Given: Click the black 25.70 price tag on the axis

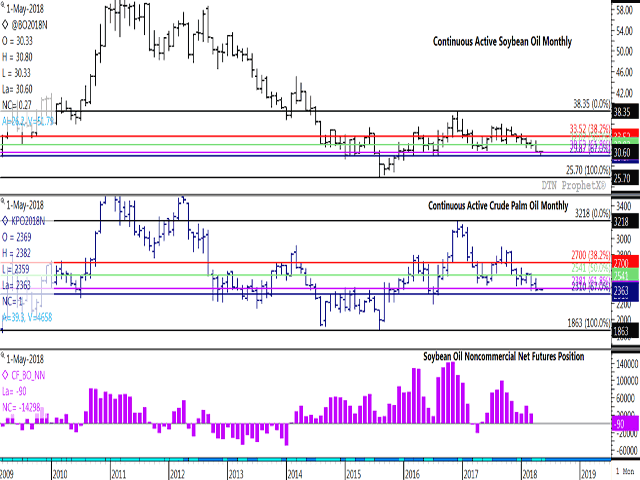Looking at the screenshot, I should click(x=625, y=178).
